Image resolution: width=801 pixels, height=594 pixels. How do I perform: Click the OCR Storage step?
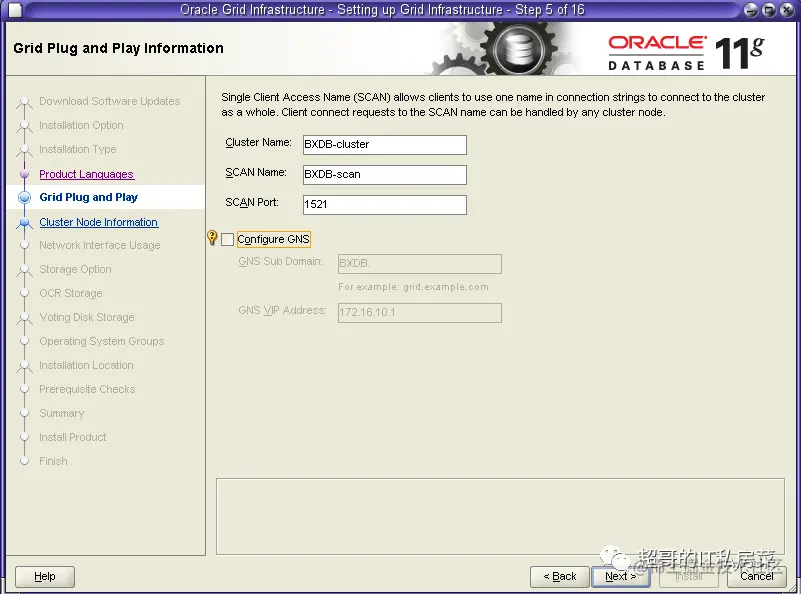coord(70,293)
